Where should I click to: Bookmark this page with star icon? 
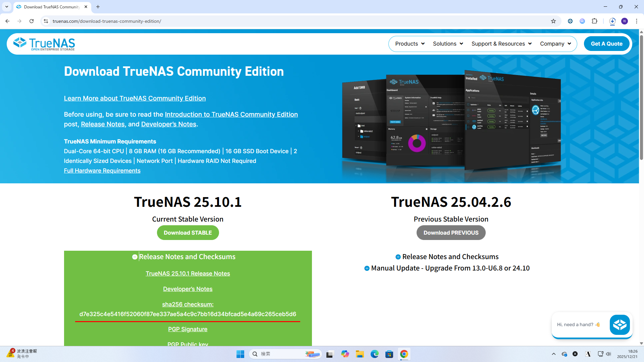[x=553, y=21]
